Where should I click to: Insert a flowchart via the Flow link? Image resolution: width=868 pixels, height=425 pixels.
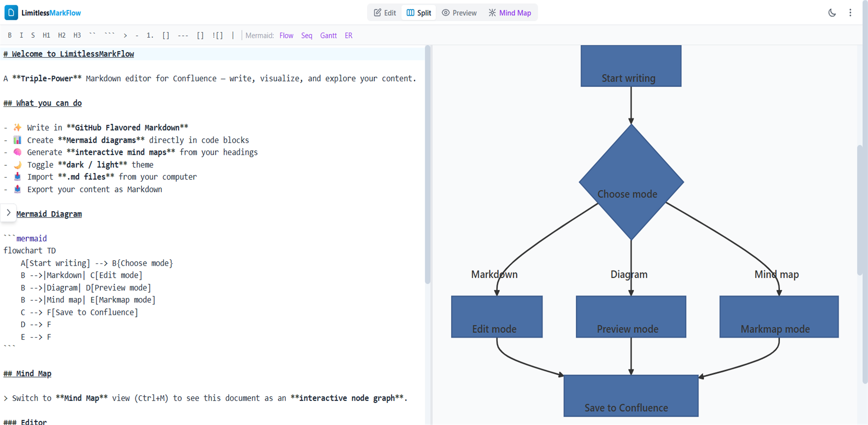pos(286,35)
